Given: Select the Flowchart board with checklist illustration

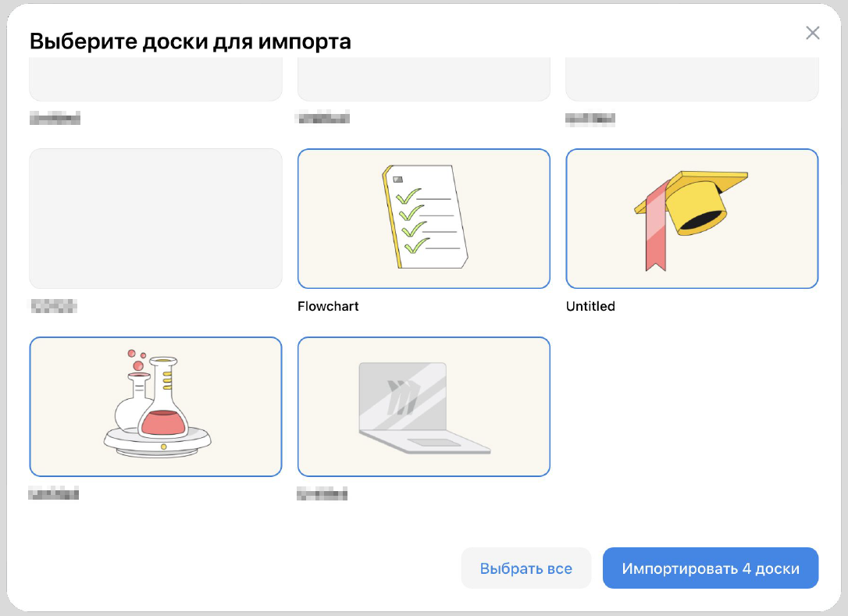Looking at the screenshot, I should [x=423, y=219].
